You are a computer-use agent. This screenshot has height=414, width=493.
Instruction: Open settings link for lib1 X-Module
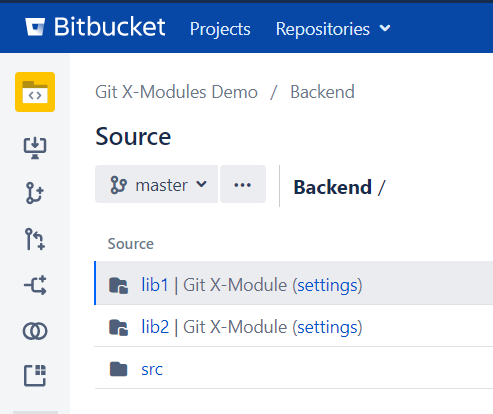tap(327, 285)
